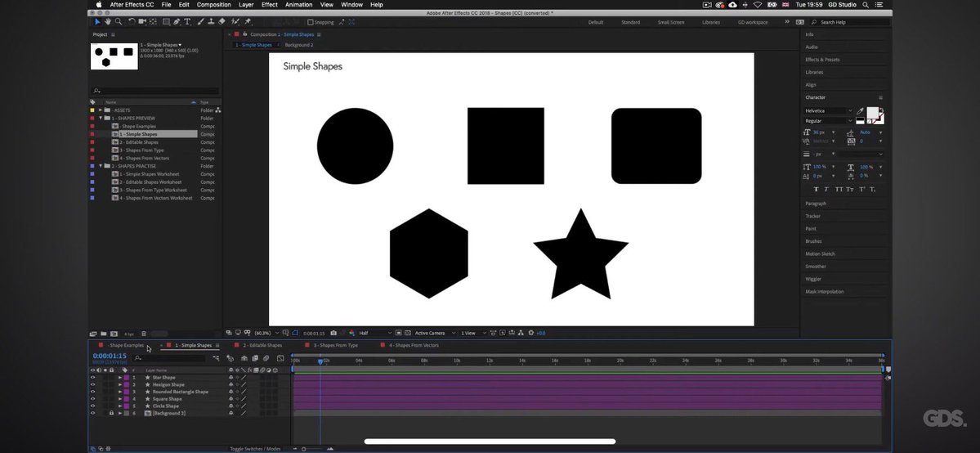Image resolution: width=980 pixels, height=453 pixels.
Task: Enable the Snapping checkbox
Action: (x=311, y=22)
